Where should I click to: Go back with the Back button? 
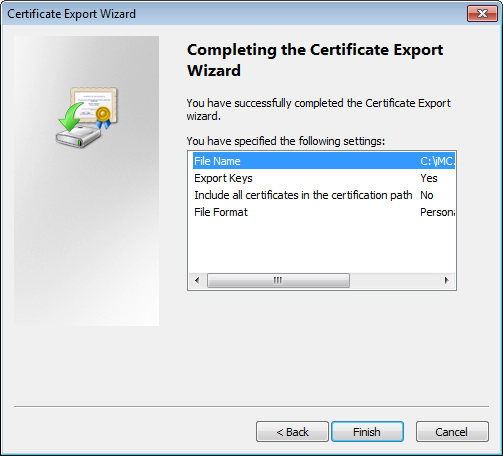tap(292, 432)
